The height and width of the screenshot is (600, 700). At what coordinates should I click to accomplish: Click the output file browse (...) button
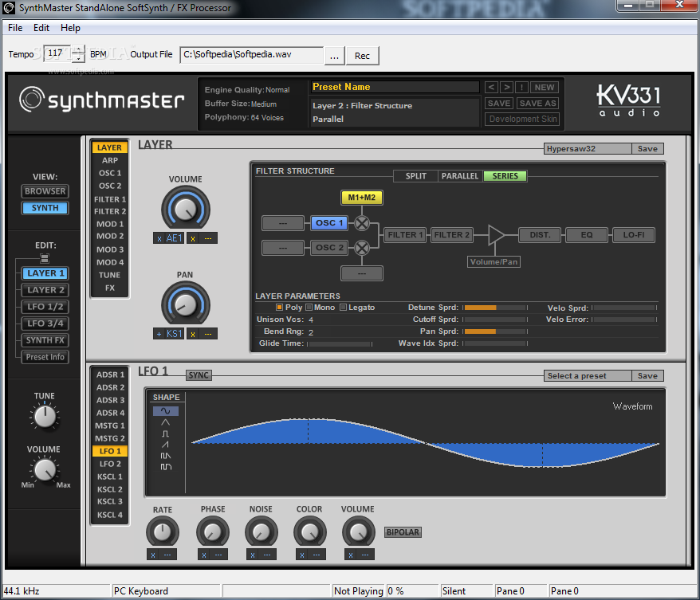334,56
